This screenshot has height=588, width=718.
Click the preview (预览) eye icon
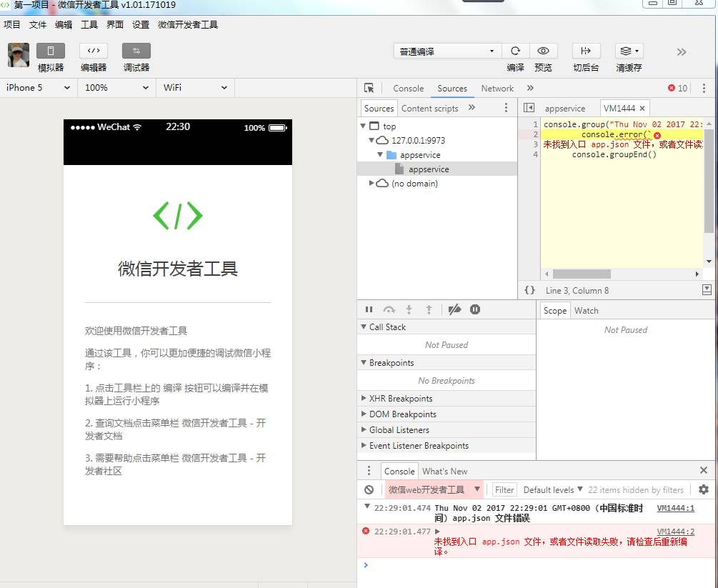tap(543, 51)
